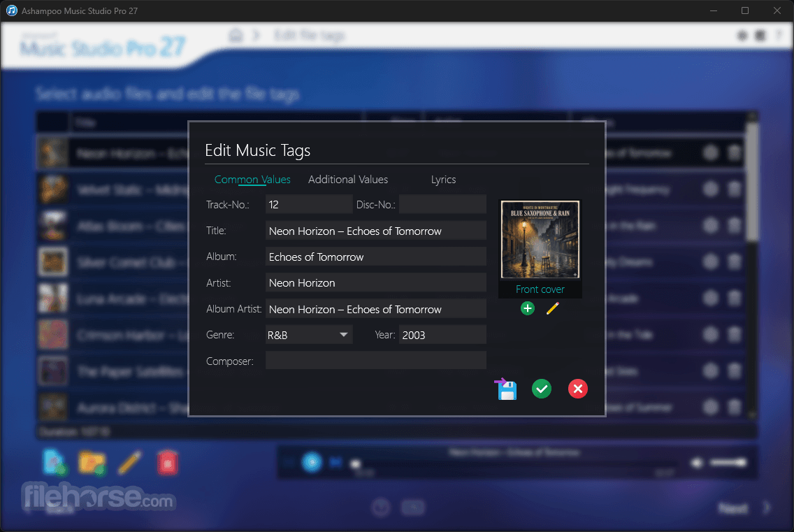Select the Common Values tab
Viewport: 794px width, 532px height.
pyautogui.click(x=252, y=180)
